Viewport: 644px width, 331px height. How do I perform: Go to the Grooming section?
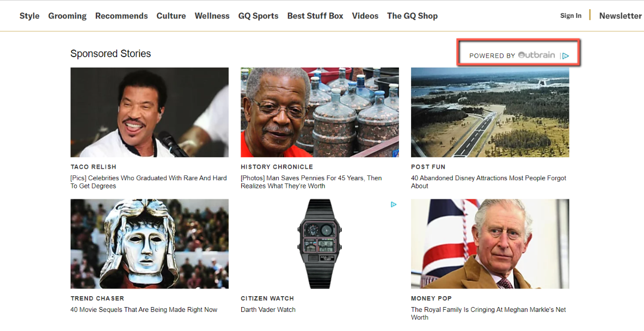tap(68, 16)
